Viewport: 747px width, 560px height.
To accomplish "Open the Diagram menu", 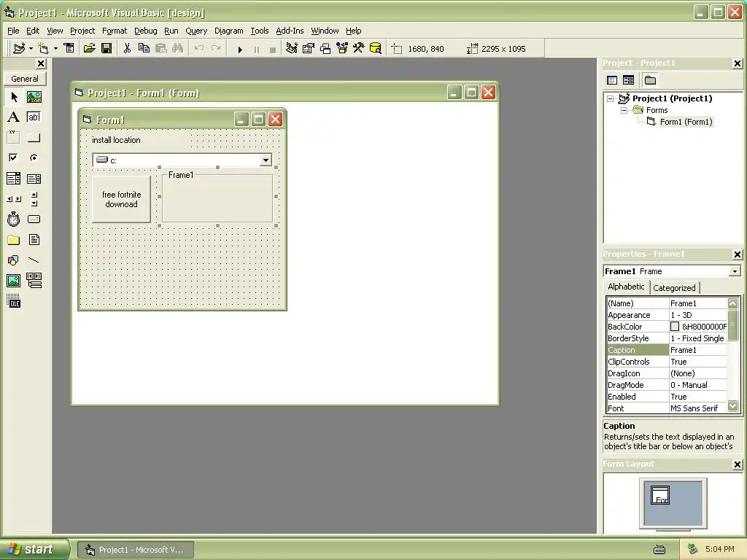I will (228, 31).
